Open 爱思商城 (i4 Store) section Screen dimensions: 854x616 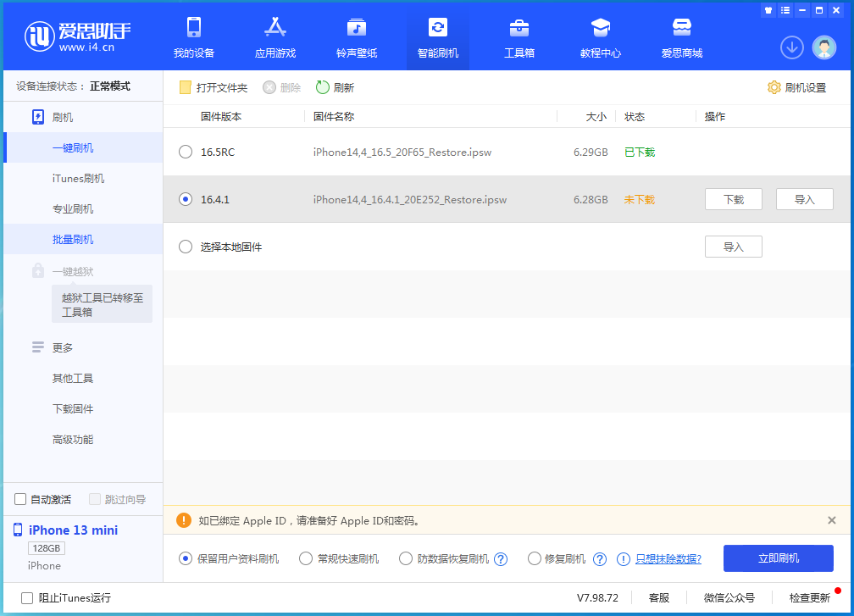click(682, 37)
